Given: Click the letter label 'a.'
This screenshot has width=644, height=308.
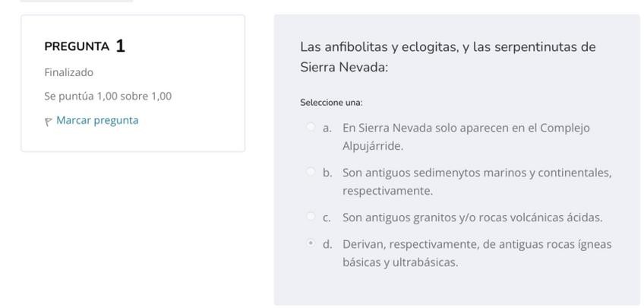Looking at the screenshot, I should [x=327, y=128].
